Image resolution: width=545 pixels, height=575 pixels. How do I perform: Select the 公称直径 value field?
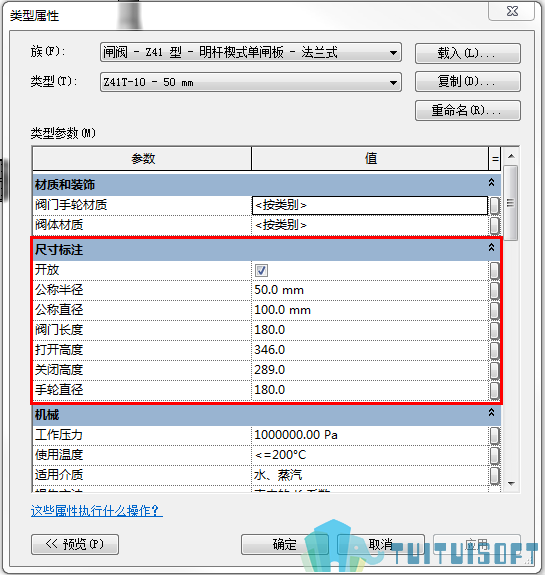click(x=370, y=310)
